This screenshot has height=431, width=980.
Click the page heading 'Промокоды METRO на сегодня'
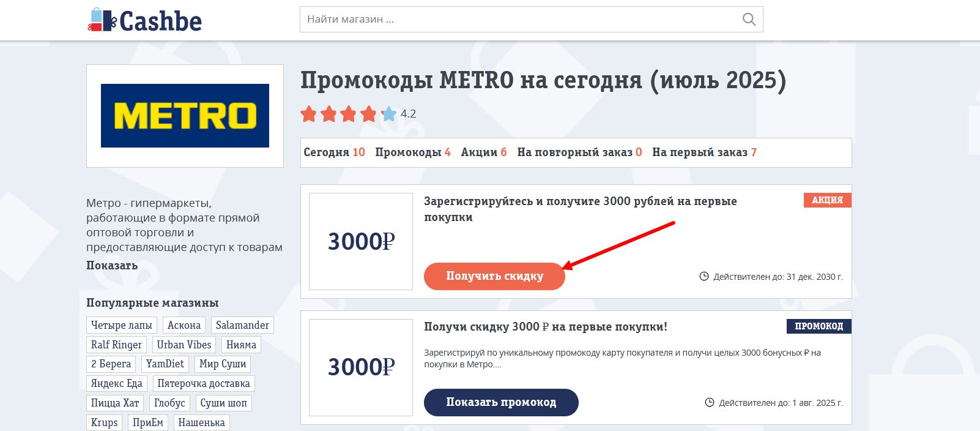[543, 80]
